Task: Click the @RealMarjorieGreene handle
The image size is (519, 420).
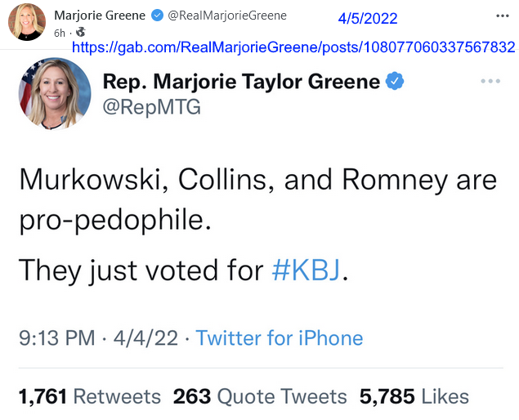Action: point(227,16)
